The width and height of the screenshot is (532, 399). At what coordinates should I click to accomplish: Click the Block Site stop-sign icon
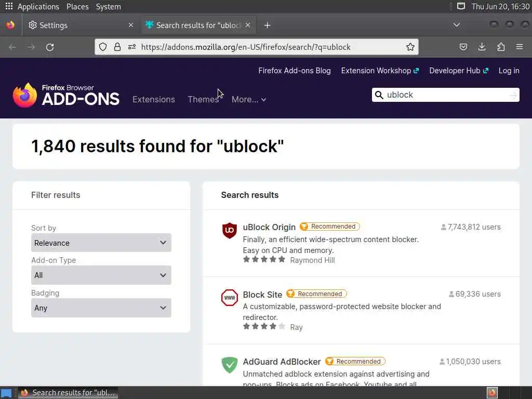tap(230, 298)
